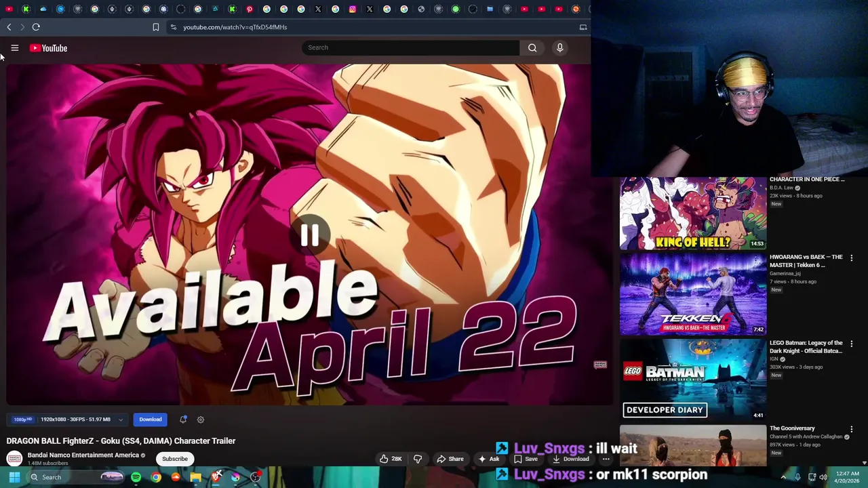Screen dimensions: 868x488
Task: Click the blue Download button
Action: [151, 420]
